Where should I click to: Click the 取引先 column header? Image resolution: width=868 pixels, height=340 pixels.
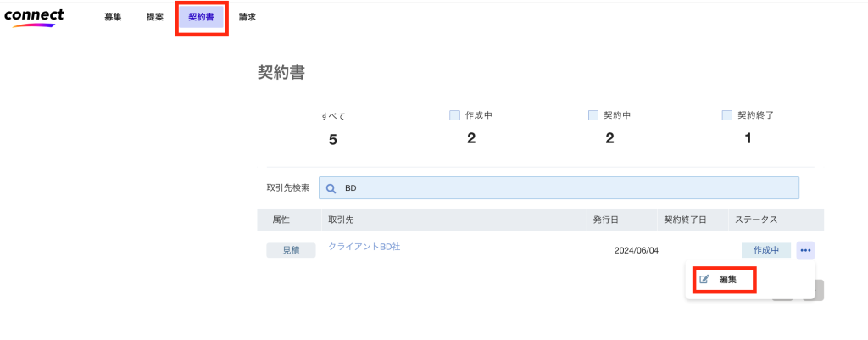341,220
